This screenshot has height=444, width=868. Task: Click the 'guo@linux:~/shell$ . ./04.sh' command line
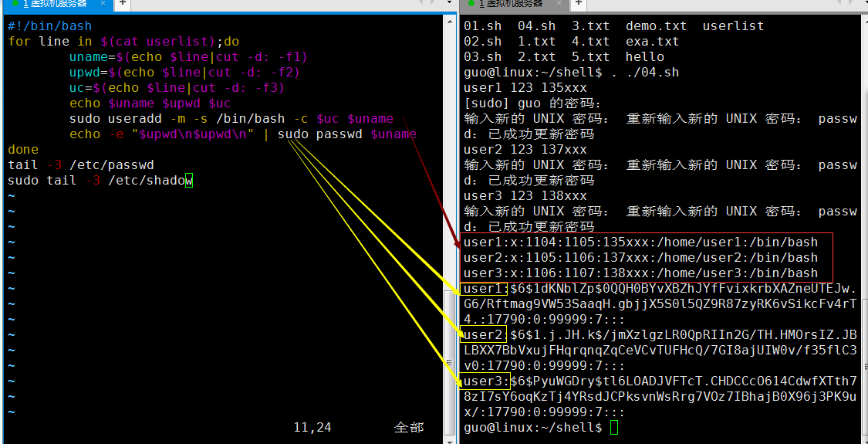pyautogui.click(x=571, y=73)
